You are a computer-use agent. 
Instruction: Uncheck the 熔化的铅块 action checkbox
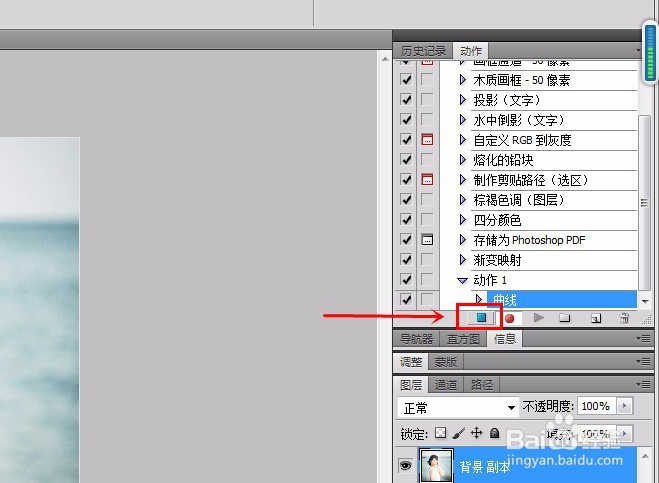click(406, 160)
